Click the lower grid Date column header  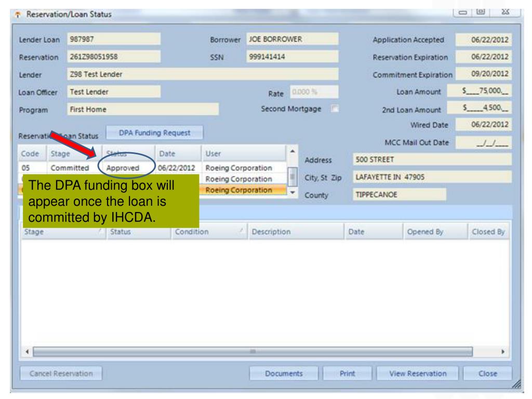click(x=374, y=232)
